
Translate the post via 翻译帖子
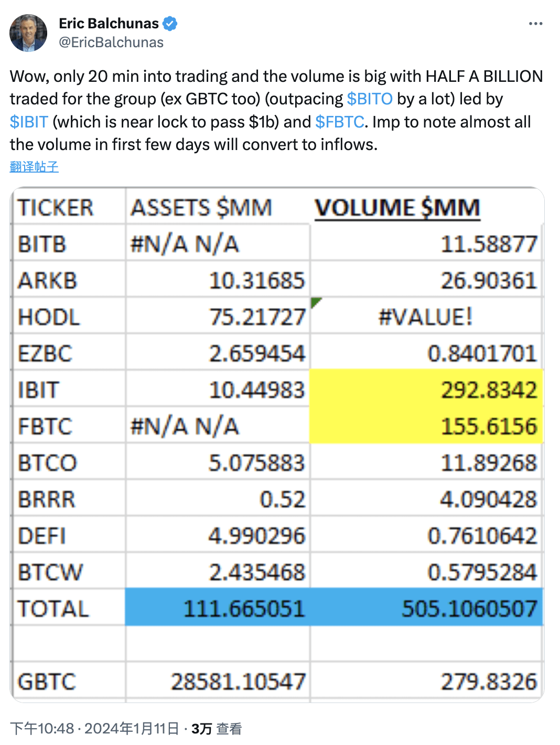point(34,167)
